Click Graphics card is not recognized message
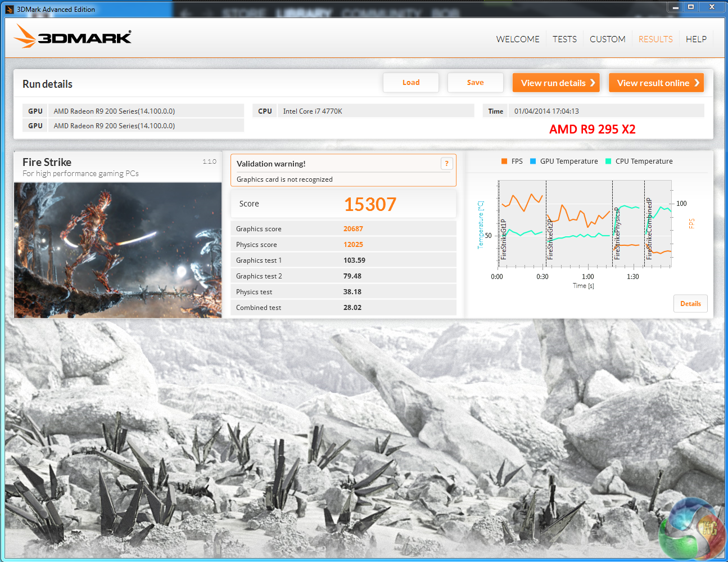This screenshot has width=728, height=562. 284,179
